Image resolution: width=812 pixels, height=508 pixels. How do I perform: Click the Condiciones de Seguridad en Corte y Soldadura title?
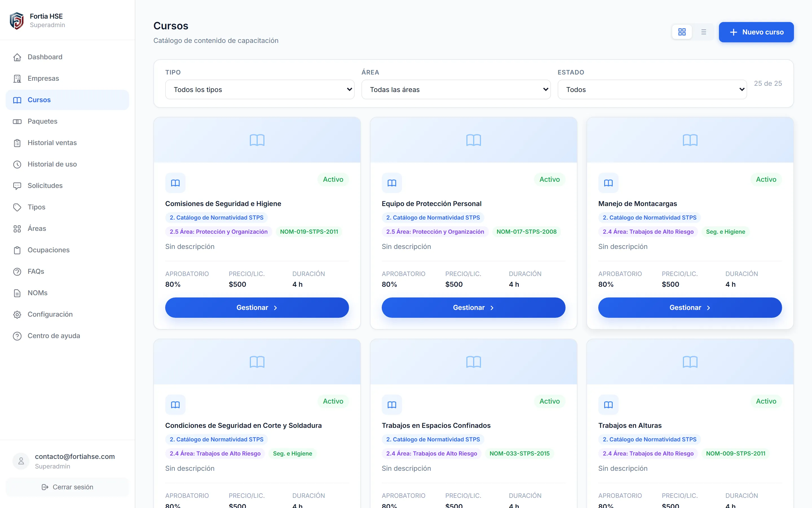pyautogui.click(x=243, y=426)
